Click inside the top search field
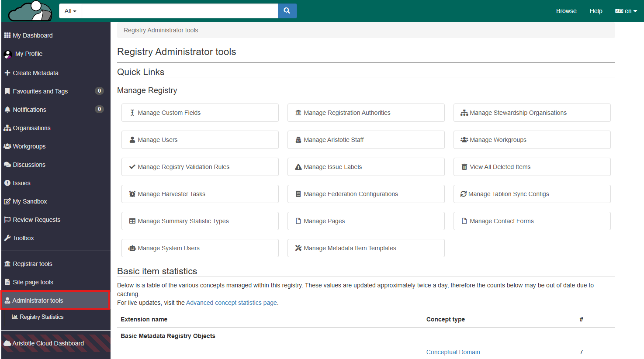The height and width of the screenshot is (359, 644). [x=180, y=11]
